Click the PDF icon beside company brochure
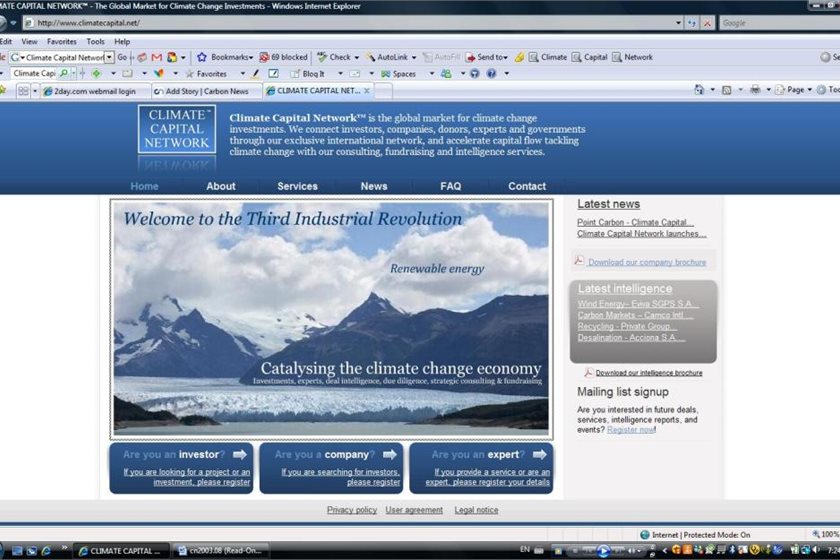 pos(579,261)
